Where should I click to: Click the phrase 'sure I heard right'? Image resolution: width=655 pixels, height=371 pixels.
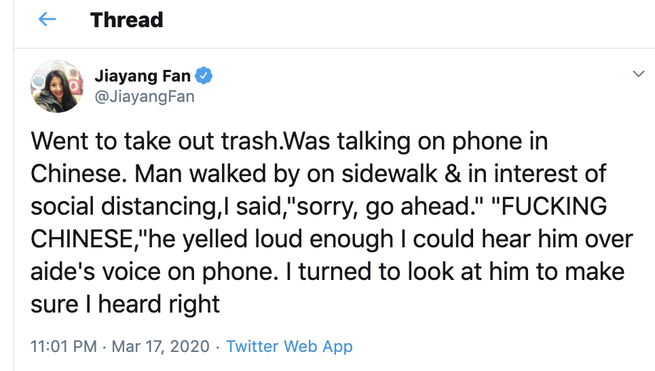[x=125, y=304]
